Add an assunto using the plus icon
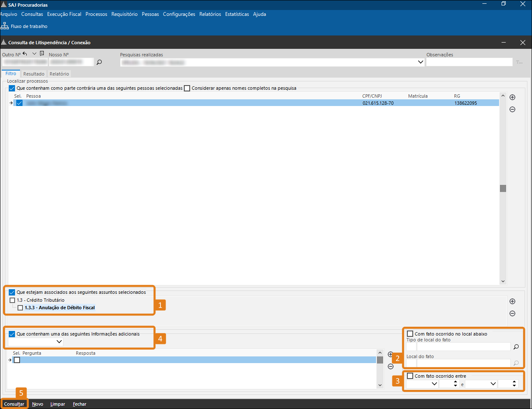The width and height of the screenshot is (532, 409). [512, 301]
